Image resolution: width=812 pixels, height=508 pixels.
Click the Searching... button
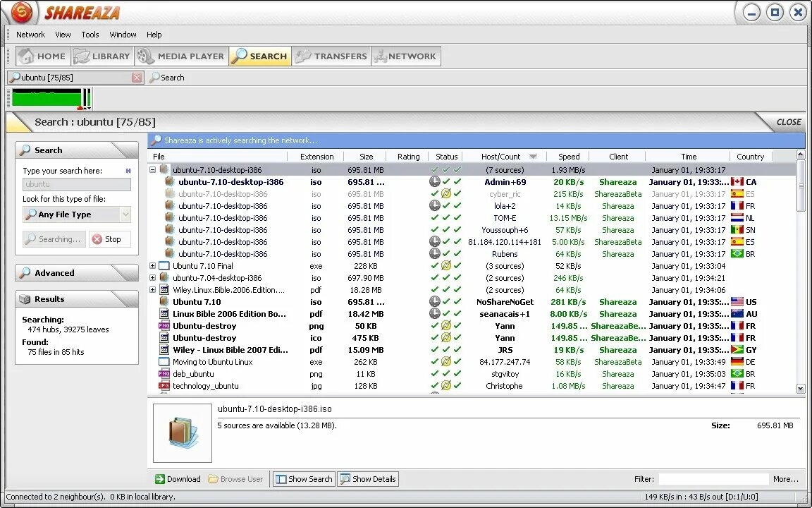coord(54,239)
